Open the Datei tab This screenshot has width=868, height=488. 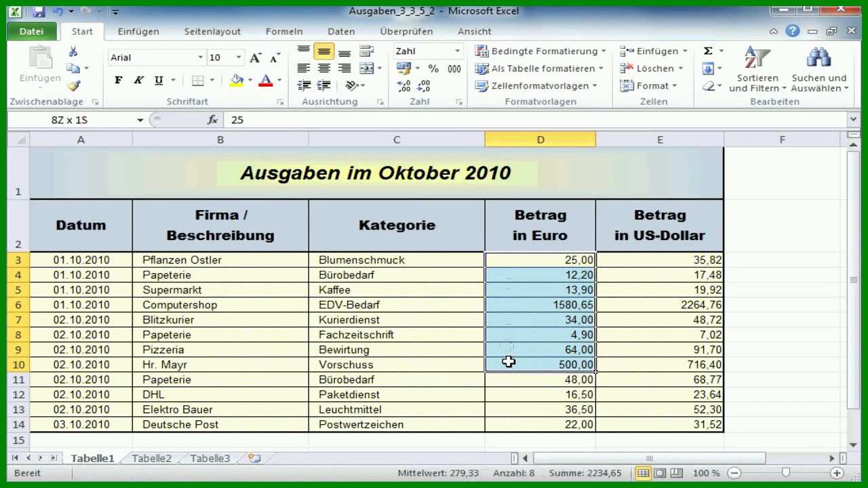[x=31, y=31]
